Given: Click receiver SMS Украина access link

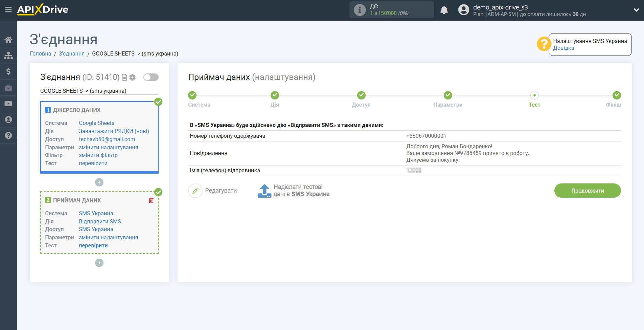Looking at the screenshot, I should coord(96,229).
